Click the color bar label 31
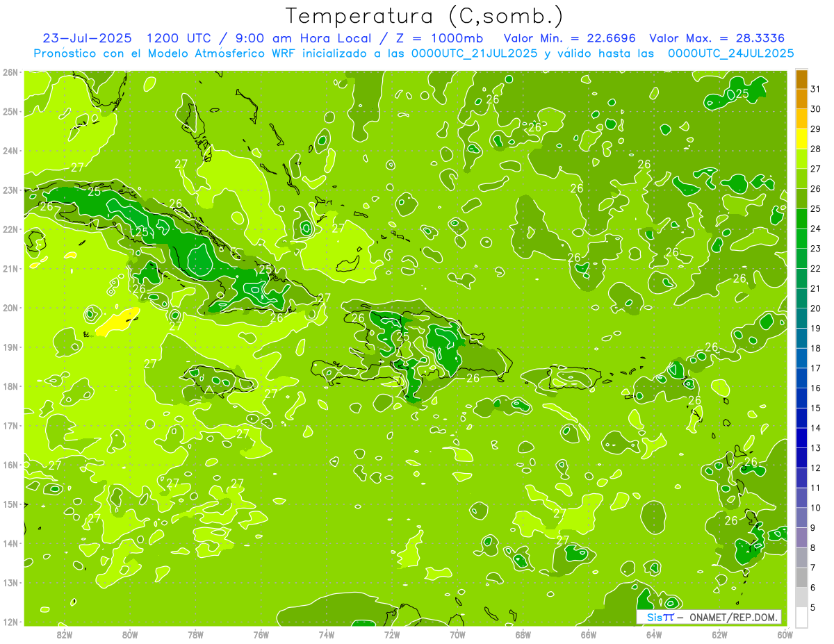Screen dimensions: 834x644 816,89
